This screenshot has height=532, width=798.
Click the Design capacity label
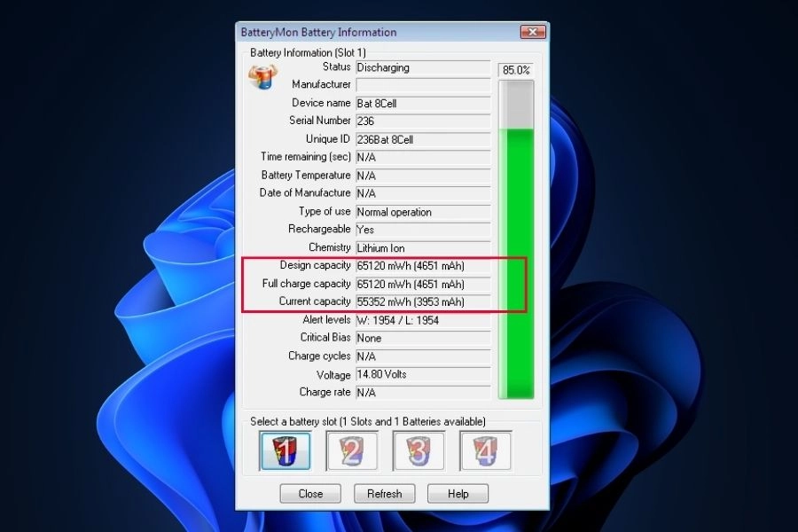[315, 265]
